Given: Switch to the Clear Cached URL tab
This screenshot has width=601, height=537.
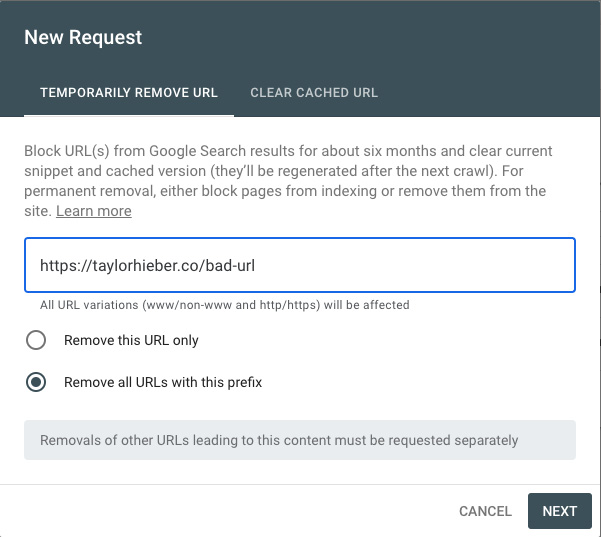Looking at the screenshot, I should [x=314, y=93].
